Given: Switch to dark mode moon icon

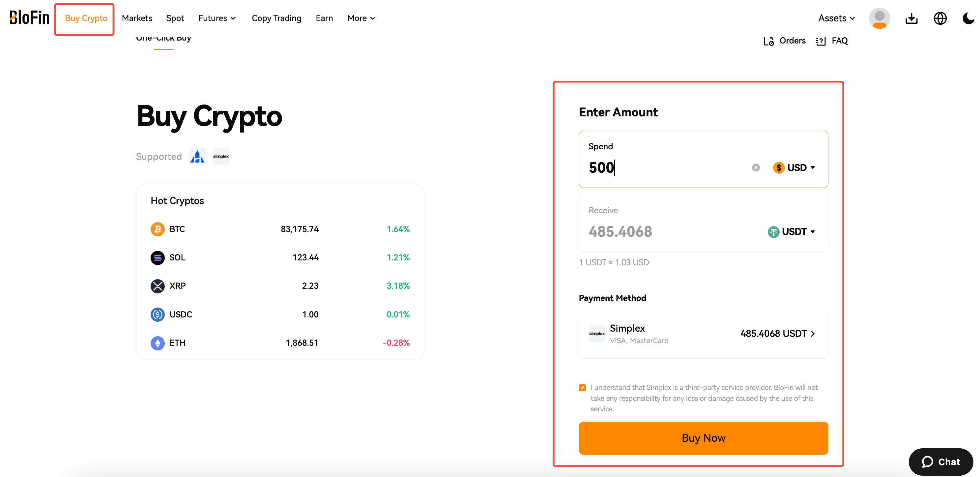Looking at the screenshot, I should (968, 18).
